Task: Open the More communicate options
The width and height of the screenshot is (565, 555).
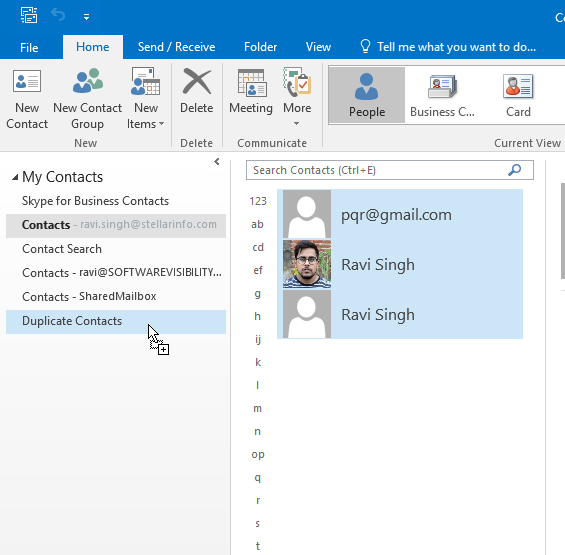Action: 297,97
